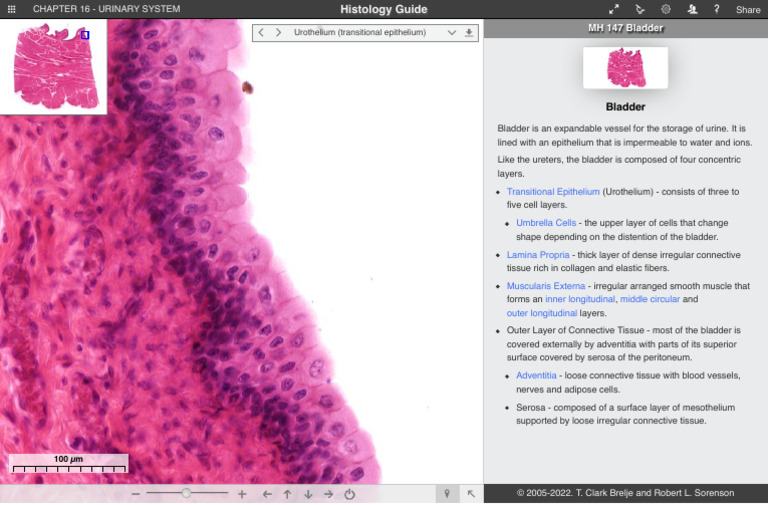Viewport: 768px width, 505px height.
Task: Click Share in the top bar
Action: coord(748,10)
